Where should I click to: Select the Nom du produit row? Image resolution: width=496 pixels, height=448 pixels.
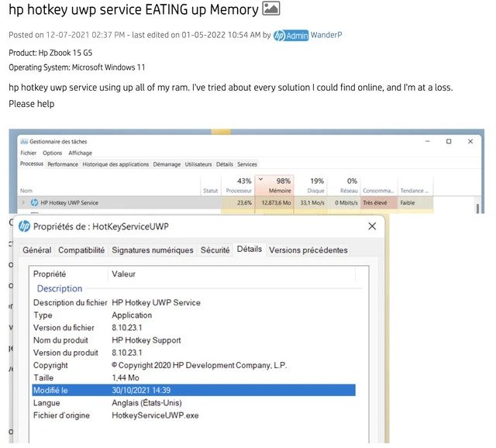(x=194, y=340)
